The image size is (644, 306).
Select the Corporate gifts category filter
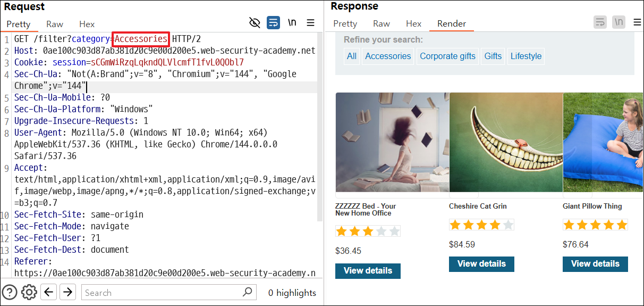click(x=448, y=56)
